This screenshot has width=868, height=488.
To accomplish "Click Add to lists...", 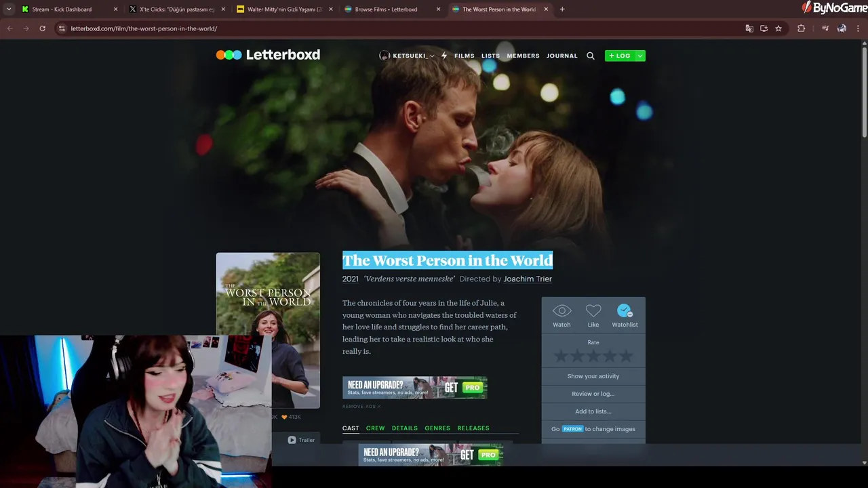I will [593, 411].
